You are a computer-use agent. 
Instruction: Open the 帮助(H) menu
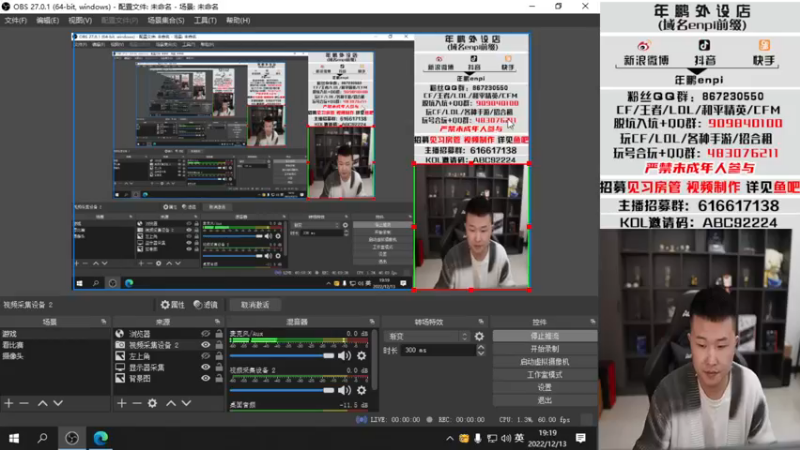[238, 20]
